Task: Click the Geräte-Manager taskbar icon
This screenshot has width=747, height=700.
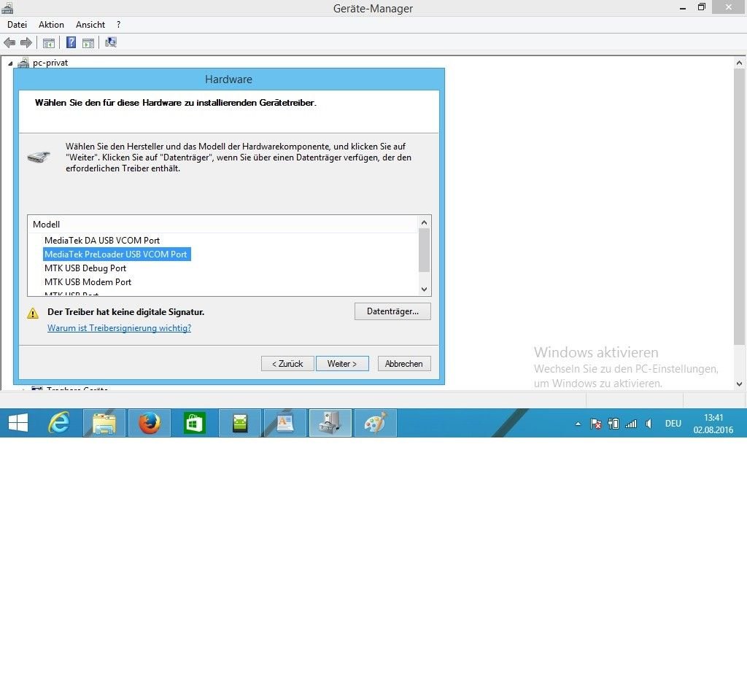Action: (330, 423)
